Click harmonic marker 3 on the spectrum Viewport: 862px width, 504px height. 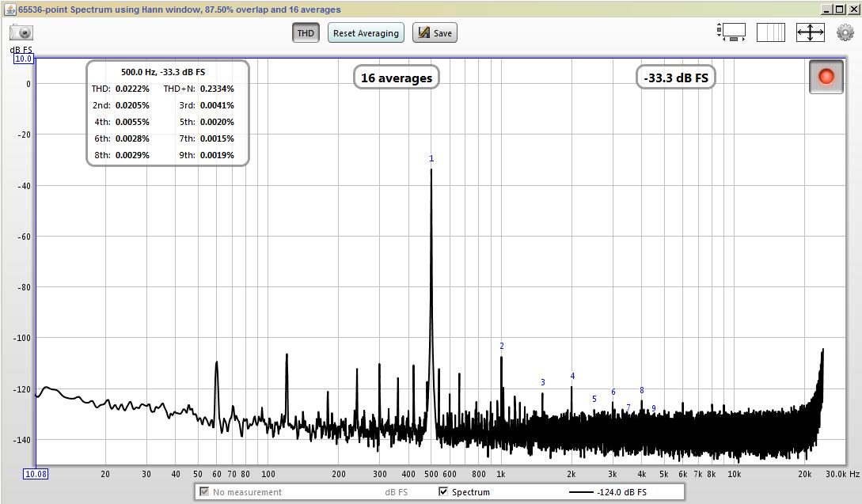542,382
